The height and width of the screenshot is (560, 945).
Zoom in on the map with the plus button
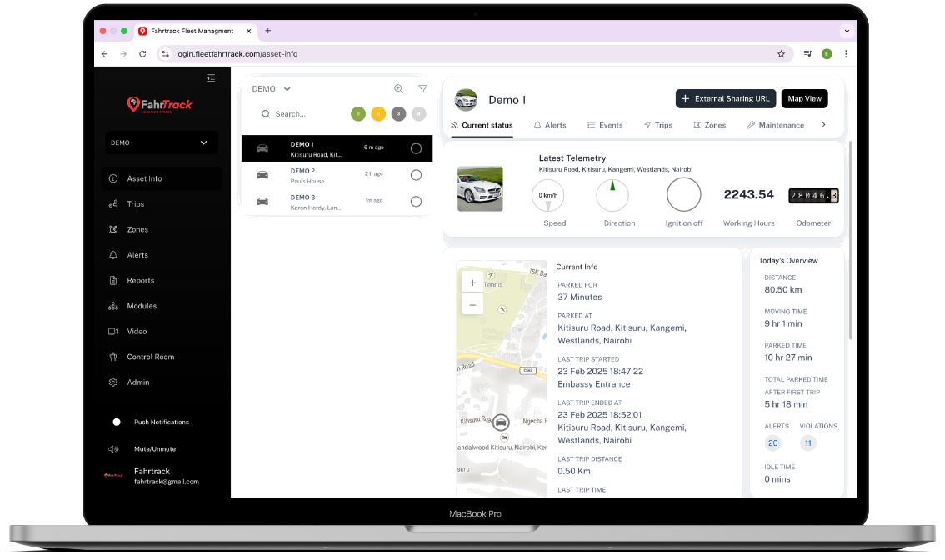click(472, 282)
